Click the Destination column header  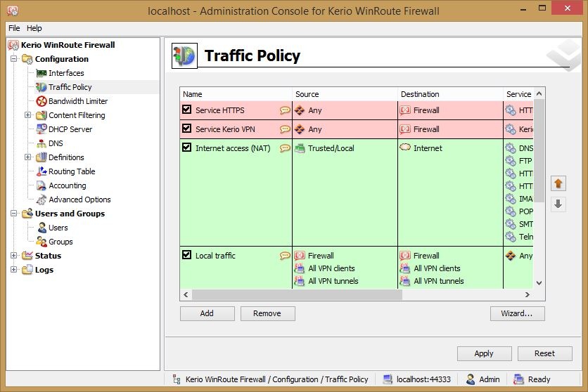[450, 94]
